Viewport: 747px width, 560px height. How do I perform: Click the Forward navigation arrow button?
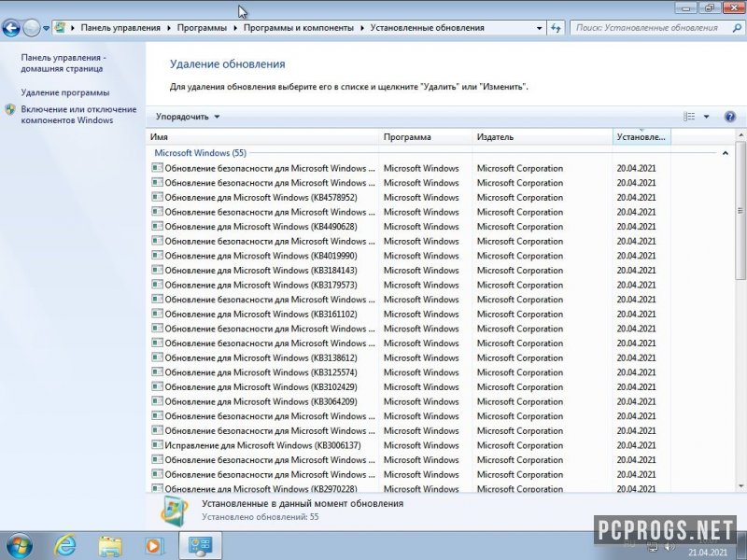[x=32, y=28]
